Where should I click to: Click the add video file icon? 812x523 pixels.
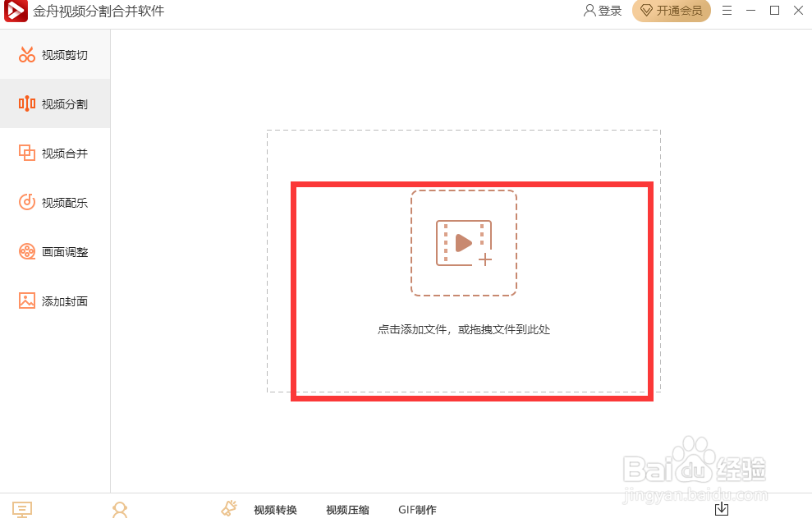(x=464, y=243)
